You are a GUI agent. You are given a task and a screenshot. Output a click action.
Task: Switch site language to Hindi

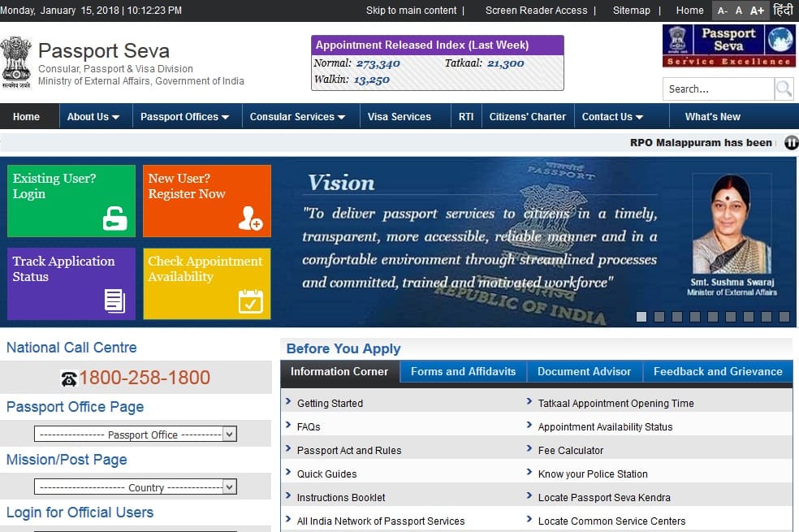click(x=783, y=10)
